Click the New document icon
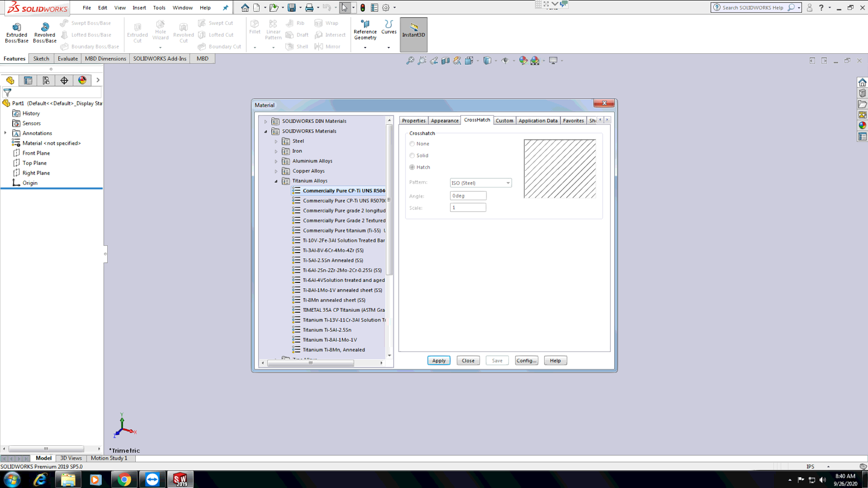This screenshot has width=868, height=488. [x=257, y=7]
